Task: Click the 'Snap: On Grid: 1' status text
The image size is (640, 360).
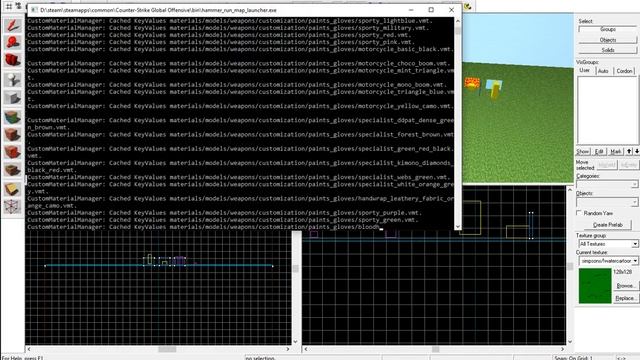Action: tap(573, 358)
